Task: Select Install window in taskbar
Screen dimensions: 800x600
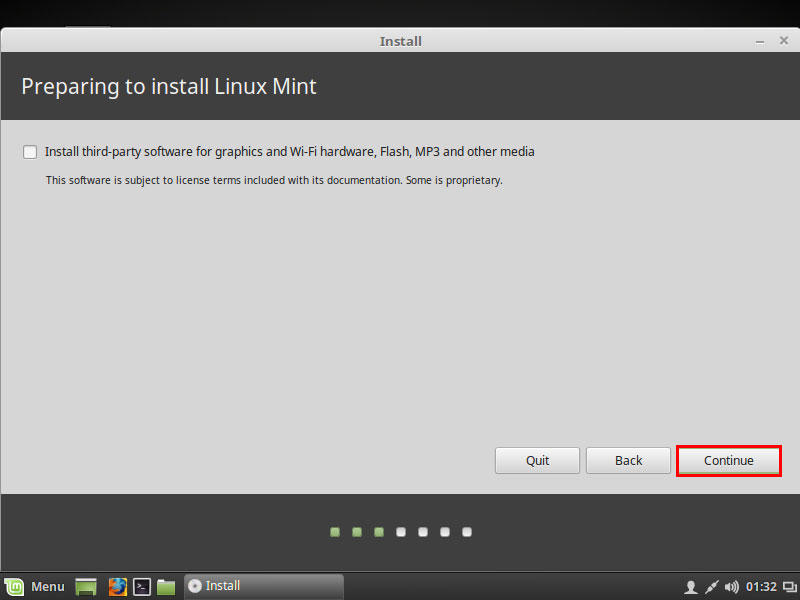Action: (264, 586)
